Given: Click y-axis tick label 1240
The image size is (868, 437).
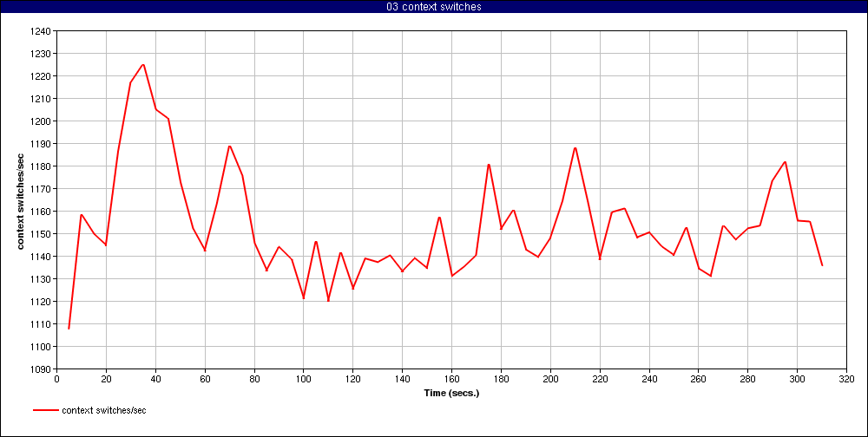Looking at the screenshot, I should 42,31.
